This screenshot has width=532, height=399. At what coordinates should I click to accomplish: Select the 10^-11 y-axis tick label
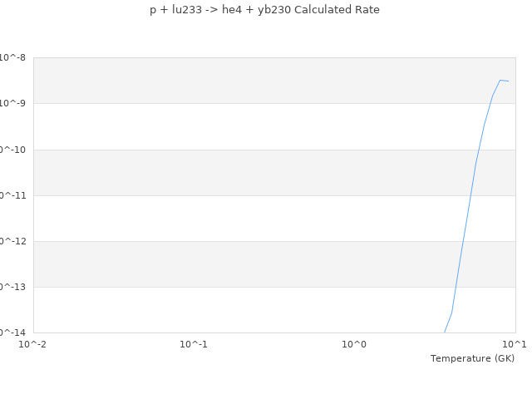coord(12,195)
